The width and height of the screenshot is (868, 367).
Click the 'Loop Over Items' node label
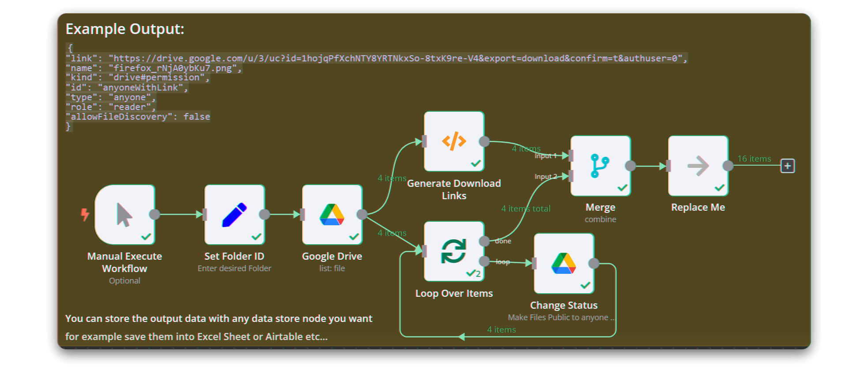(454, 294)
